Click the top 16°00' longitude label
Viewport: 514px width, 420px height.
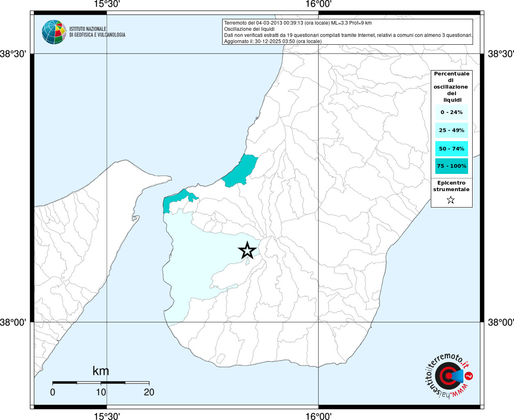(318, 5)
